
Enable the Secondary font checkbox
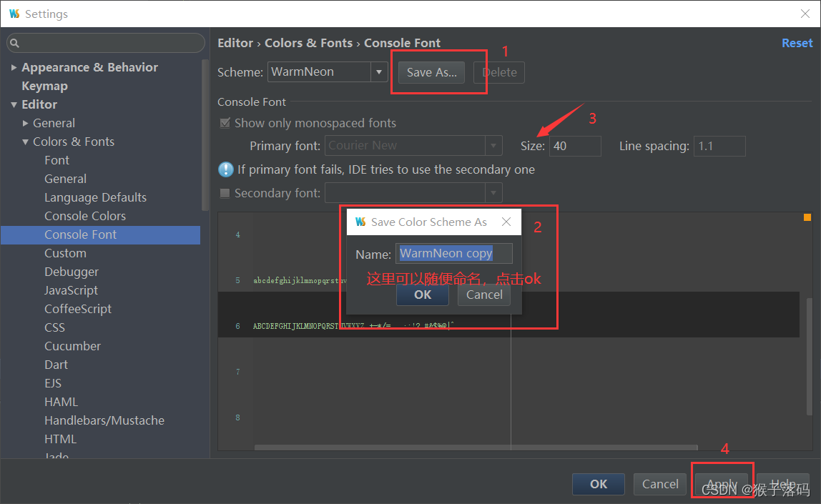point(225,192)
